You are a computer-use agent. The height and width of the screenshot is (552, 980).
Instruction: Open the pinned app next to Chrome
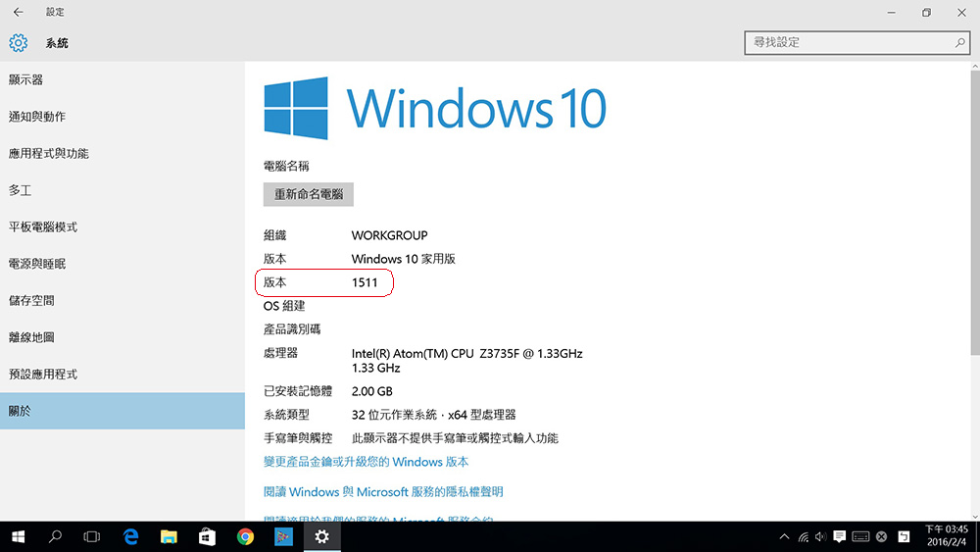pyautogui.click(x=284, y=536)
